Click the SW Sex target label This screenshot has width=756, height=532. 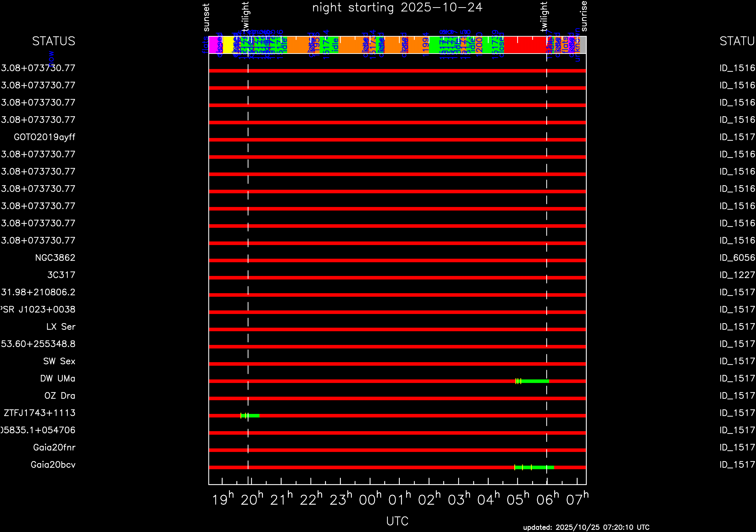[x=59, y=361]
